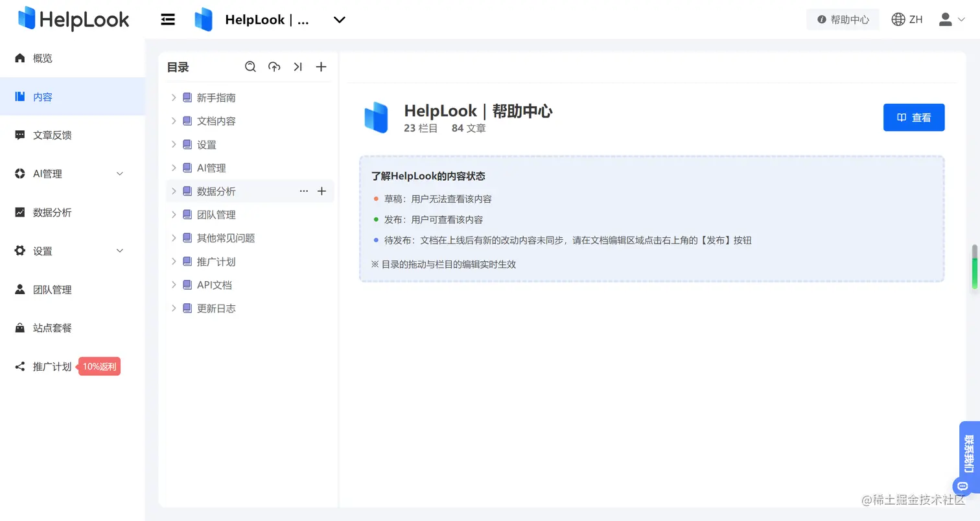The width and height of the screenshot is (980, 521).
Task: Click book icon beside API文档
Action: pyautogui.click(x=187, y=284)
